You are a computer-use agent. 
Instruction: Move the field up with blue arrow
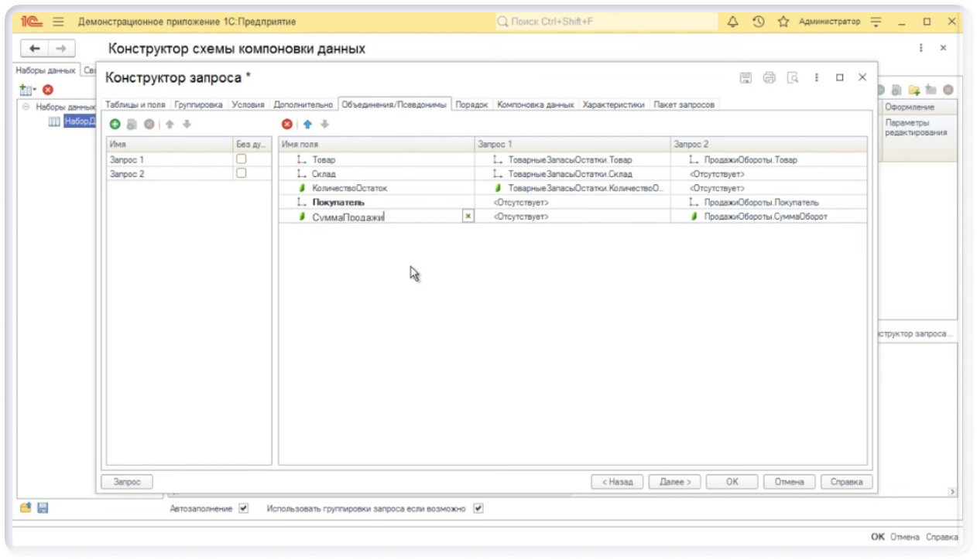[307, 124]
